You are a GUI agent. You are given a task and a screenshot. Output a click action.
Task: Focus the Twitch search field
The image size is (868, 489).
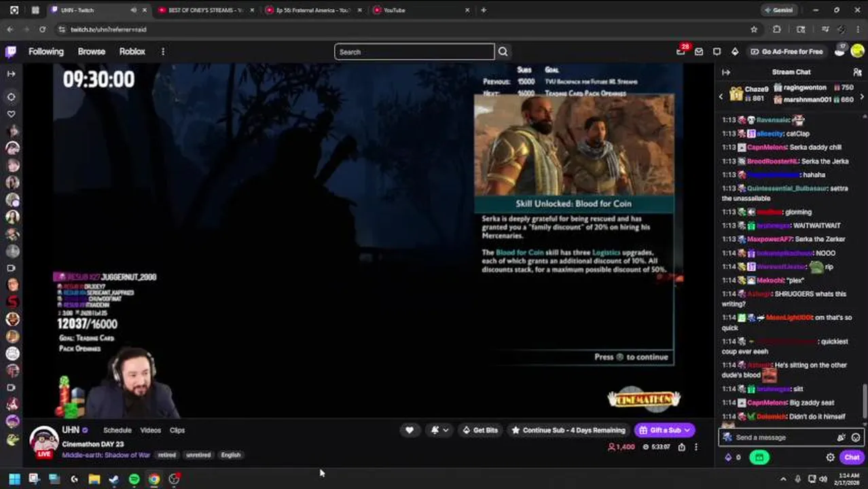pos(414,52)
